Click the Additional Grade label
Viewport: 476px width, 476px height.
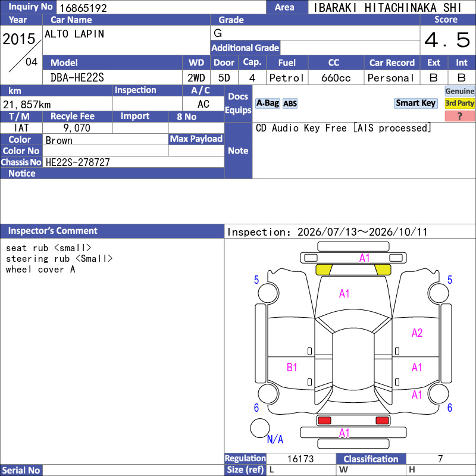pos(245,48)
